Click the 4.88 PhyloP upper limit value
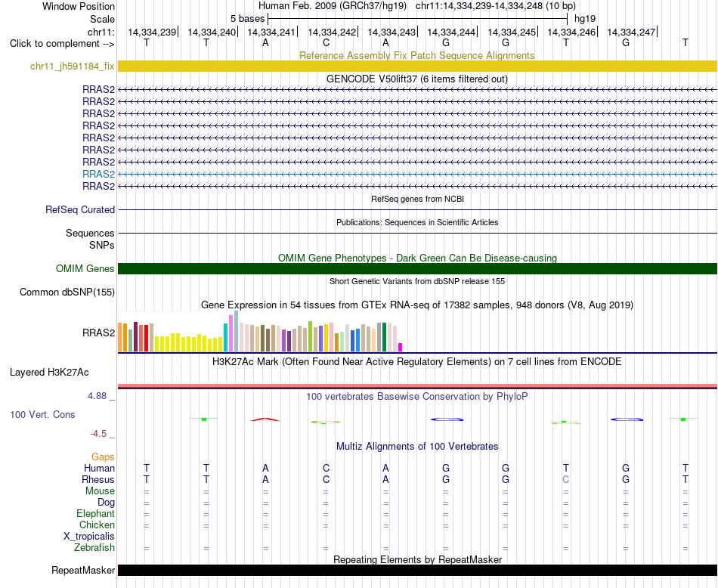Viewport: 718px width, 588px height. pos(97,396)
